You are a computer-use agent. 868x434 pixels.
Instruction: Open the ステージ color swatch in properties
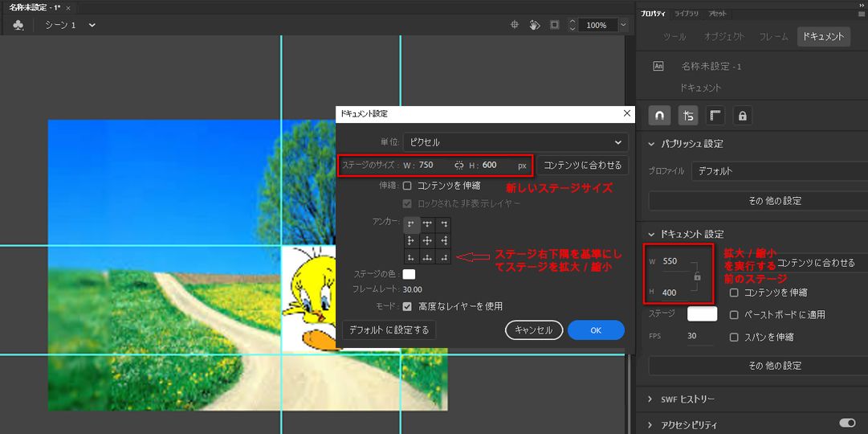click(702, 313)
